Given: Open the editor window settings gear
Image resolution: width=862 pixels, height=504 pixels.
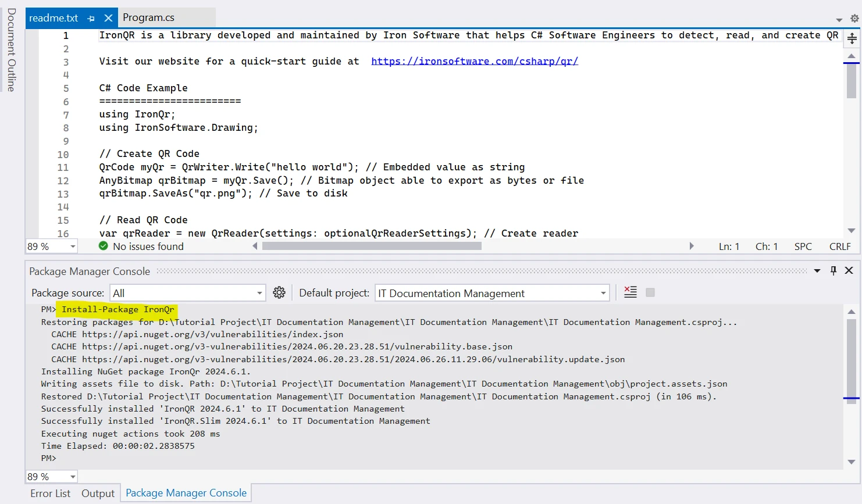Looking at the screenshot, I should (854, 19).
